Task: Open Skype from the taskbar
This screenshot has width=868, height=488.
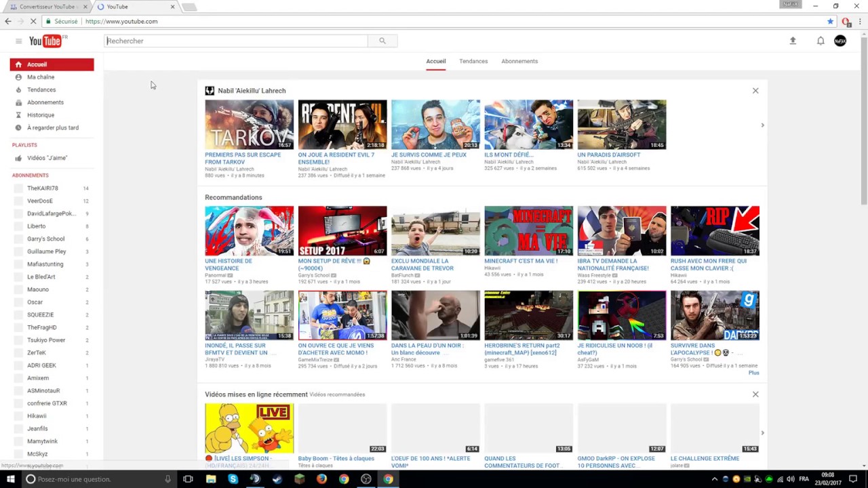Action: click(x=233, y=479)
